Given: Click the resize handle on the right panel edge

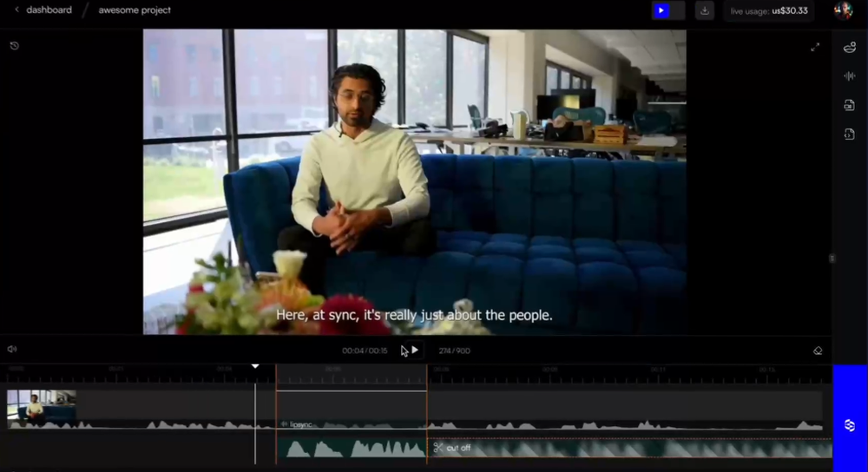Looking at the screenshot, I should tap(832, 259).
